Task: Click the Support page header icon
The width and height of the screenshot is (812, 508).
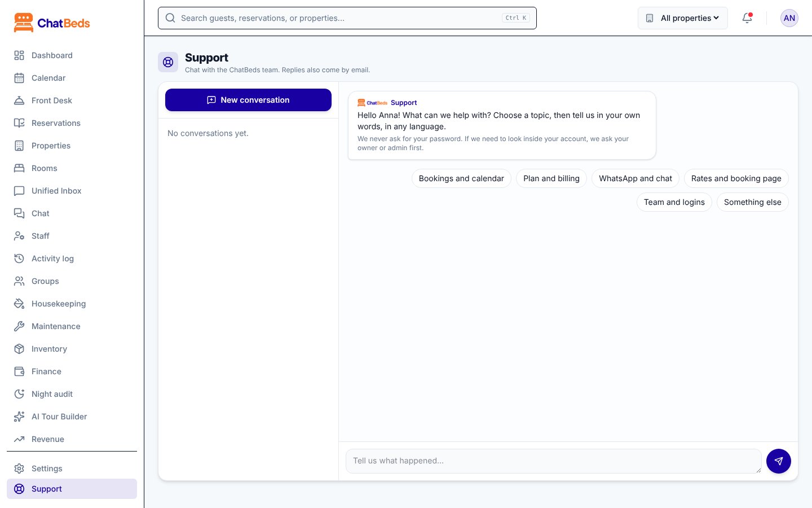Action: click(x=168, y=62)
